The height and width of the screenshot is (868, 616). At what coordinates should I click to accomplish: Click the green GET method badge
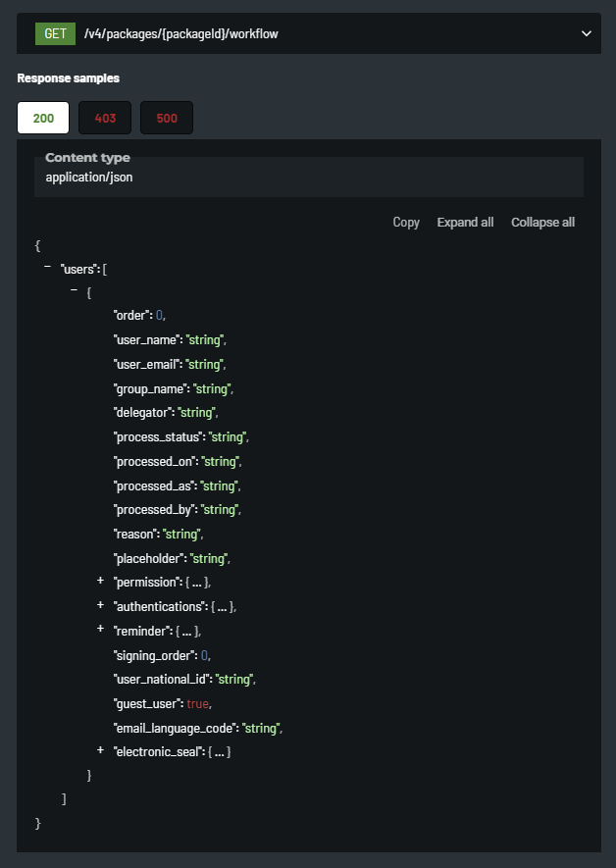point(55,33)
